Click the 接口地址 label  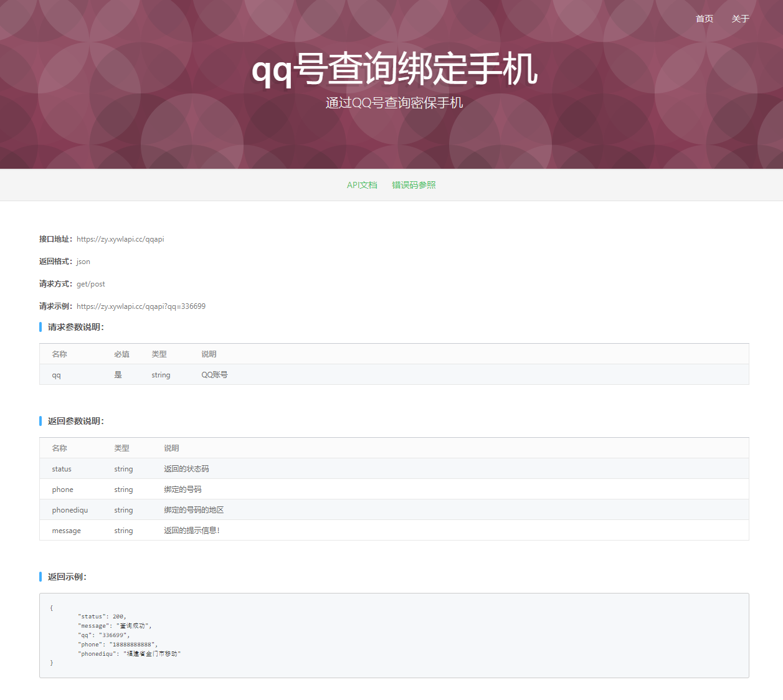pos(55,239)
